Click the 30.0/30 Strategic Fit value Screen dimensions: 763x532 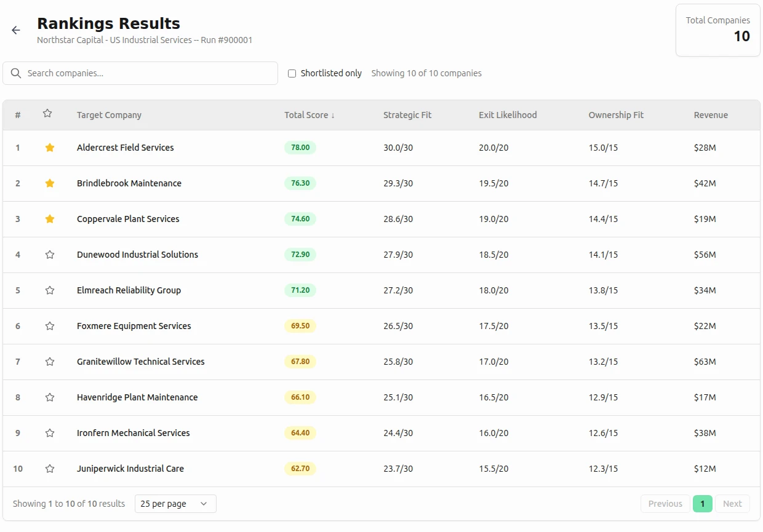coord(398,148)
